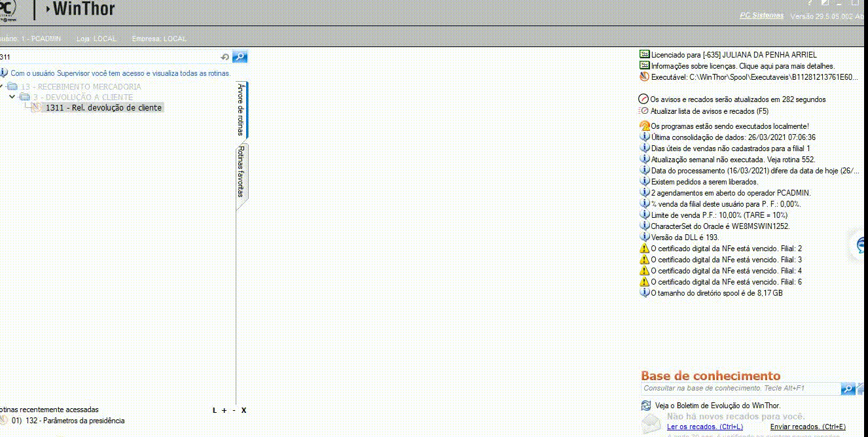The width and height of the screenshot is (868, 437).
Task: Select the 13 - RECEBIMENTO MERCADORIA folder
Action: coord(81,86)
